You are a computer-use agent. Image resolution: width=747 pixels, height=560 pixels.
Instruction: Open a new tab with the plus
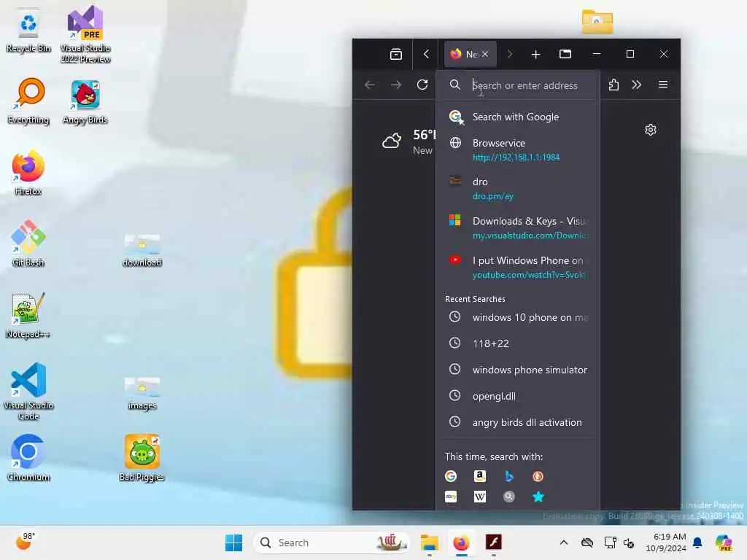click(x=535, y=54)
